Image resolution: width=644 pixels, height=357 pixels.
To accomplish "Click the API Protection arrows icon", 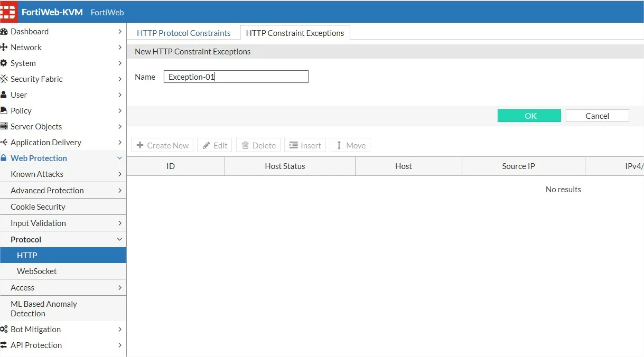I will click(x=3, y=345).
